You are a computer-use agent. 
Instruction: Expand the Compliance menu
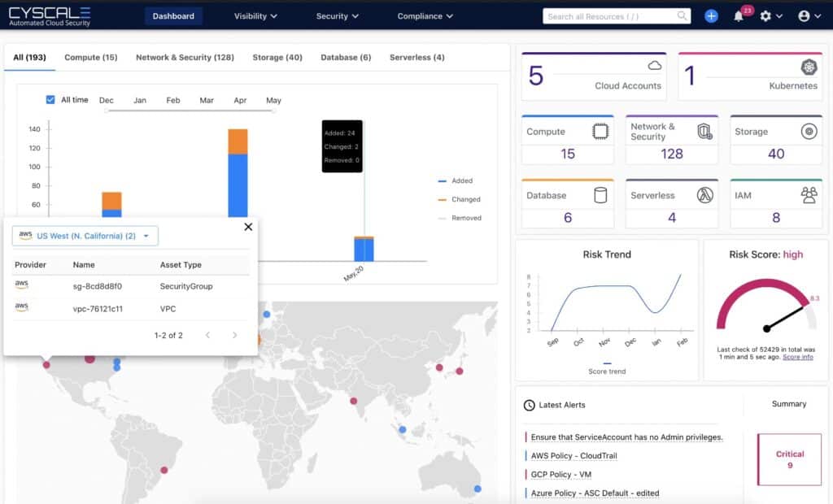coord(425,16)
